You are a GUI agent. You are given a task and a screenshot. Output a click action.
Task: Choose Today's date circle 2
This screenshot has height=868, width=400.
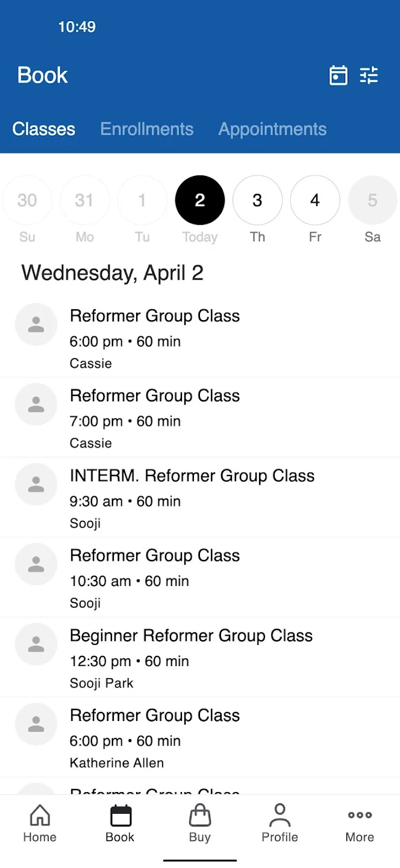coord(200,200)
